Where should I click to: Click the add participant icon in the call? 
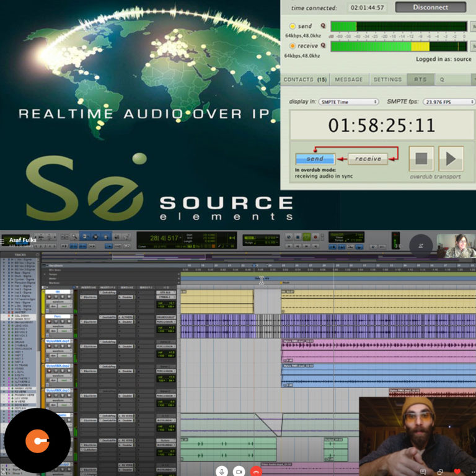click(x=421, y=246)
